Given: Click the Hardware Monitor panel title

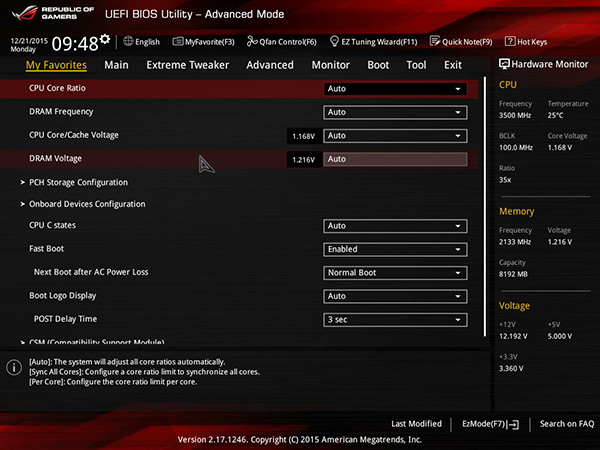Looking at the screenshot, I should point(549,64).
